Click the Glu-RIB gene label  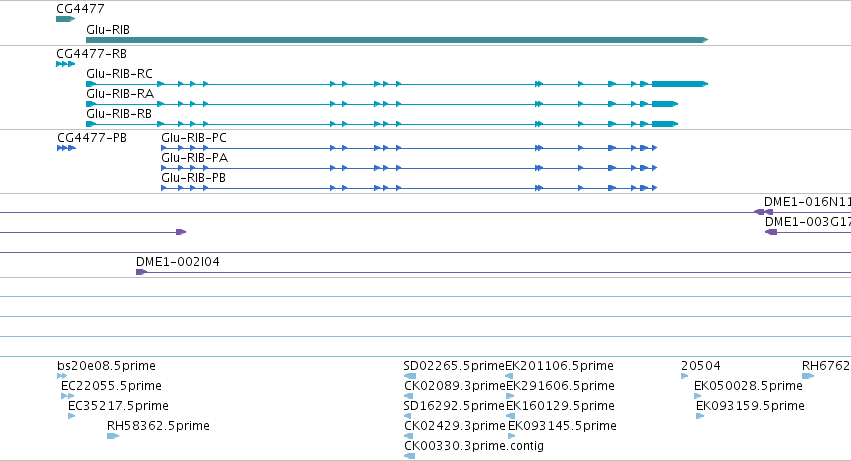[x=108, y=29]
